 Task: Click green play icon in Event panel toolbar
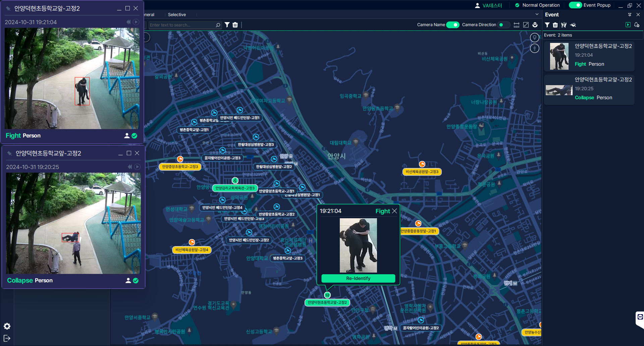pyautogui.click(x=628, y=25)
